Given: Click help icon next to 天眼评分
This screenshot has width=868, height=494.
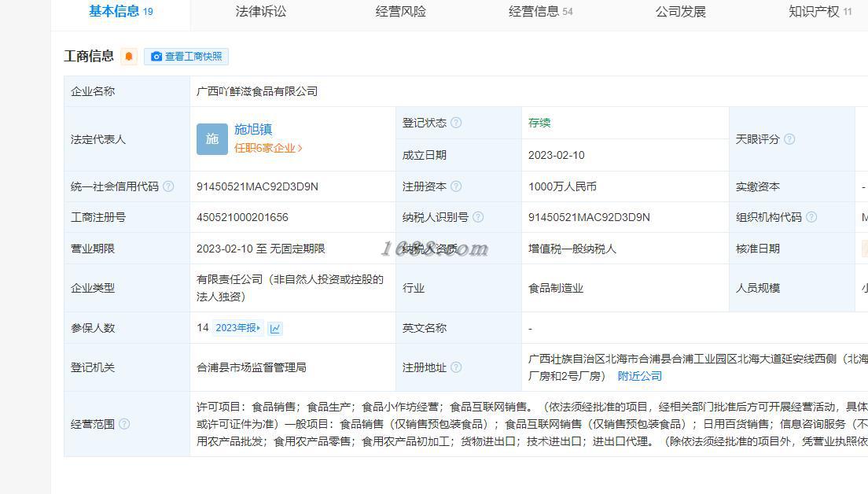Looking at the screenshot, I should 789,139.
